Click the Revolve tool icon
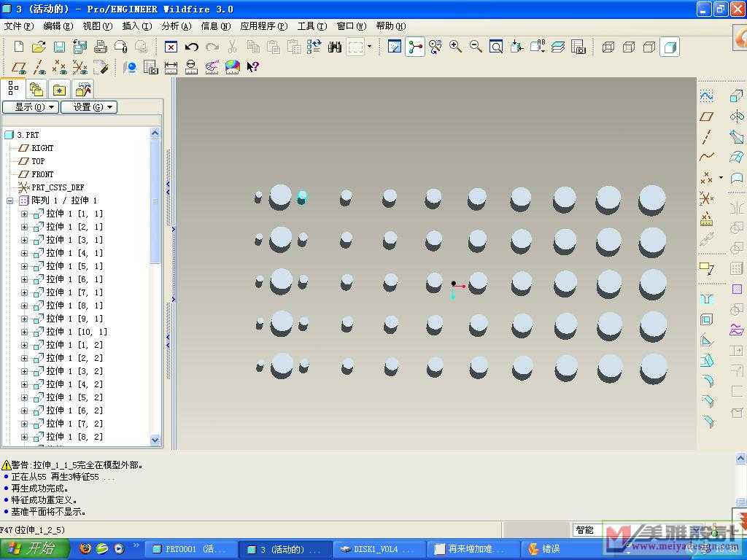The height and width of the screenshot is (560, 747). (737, 117)
